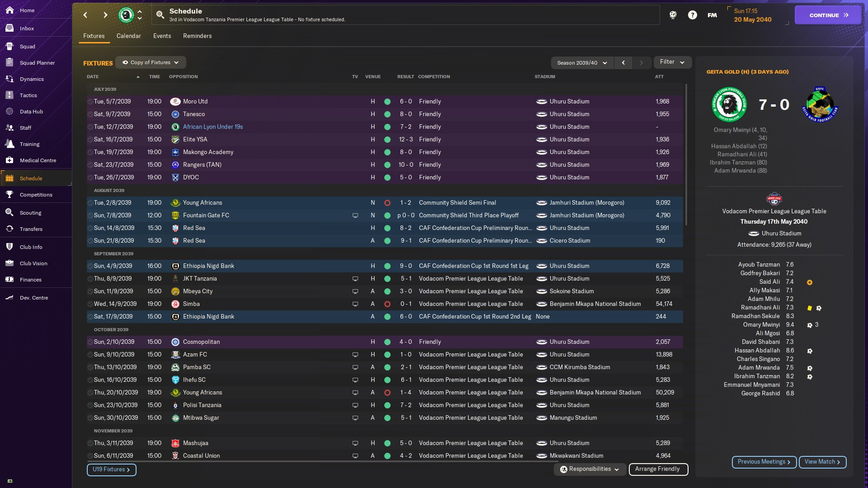Open the Medical Centre sidebar icon
This screenshot has width=868, height=488.
9,160
